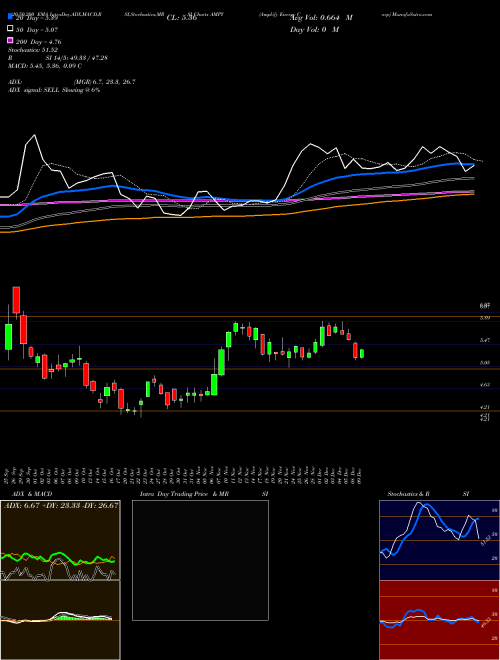Open the MACD histogram panel

[x=60, y=620]
